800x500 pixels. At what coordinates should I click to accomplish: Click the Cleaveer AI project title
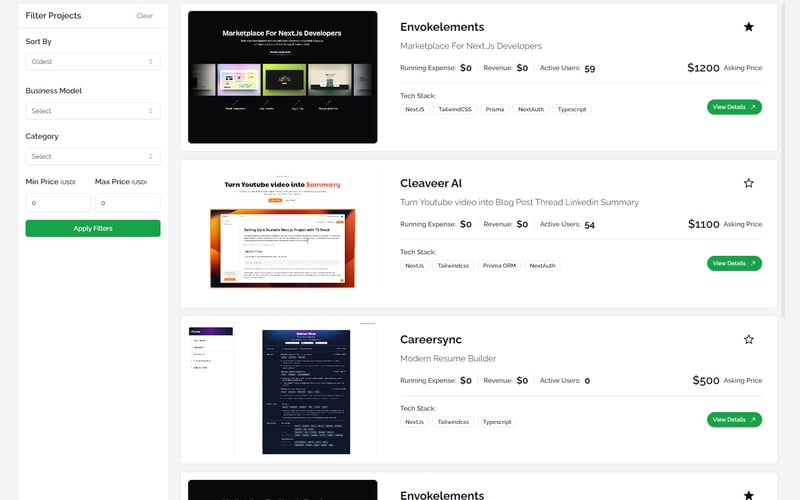(x=431, y=183)
